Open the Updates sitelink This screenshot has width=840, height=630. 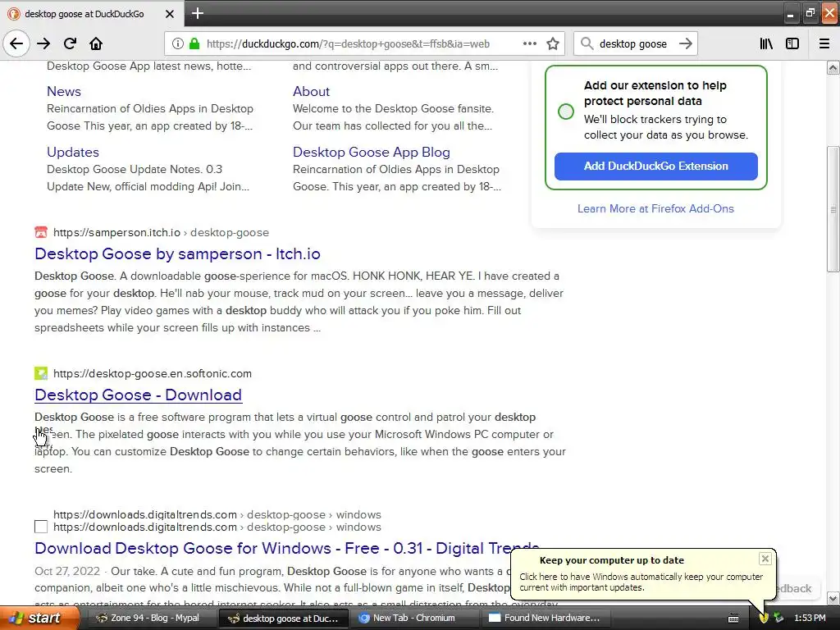pos(73,152)
